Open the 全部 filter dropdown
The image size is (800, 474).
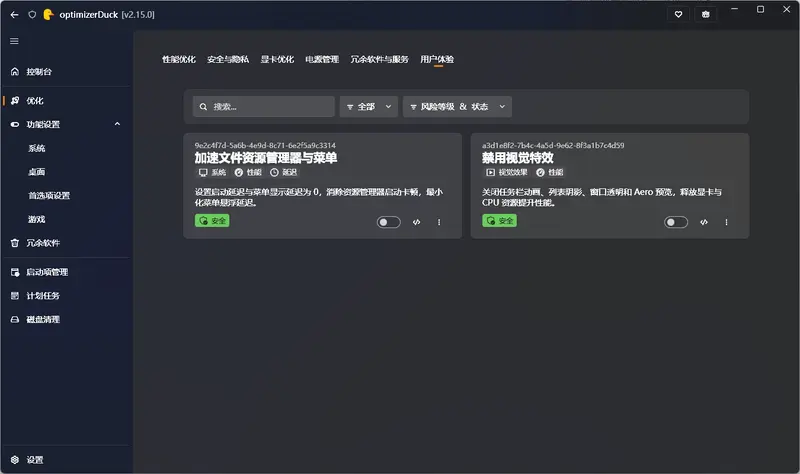point(369,107)
